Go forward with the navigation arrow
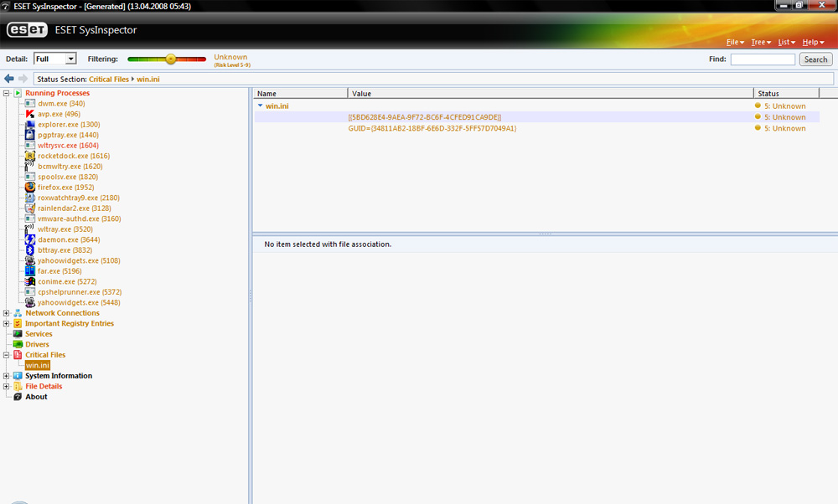838x504 pixels. (x=23, y=79)
